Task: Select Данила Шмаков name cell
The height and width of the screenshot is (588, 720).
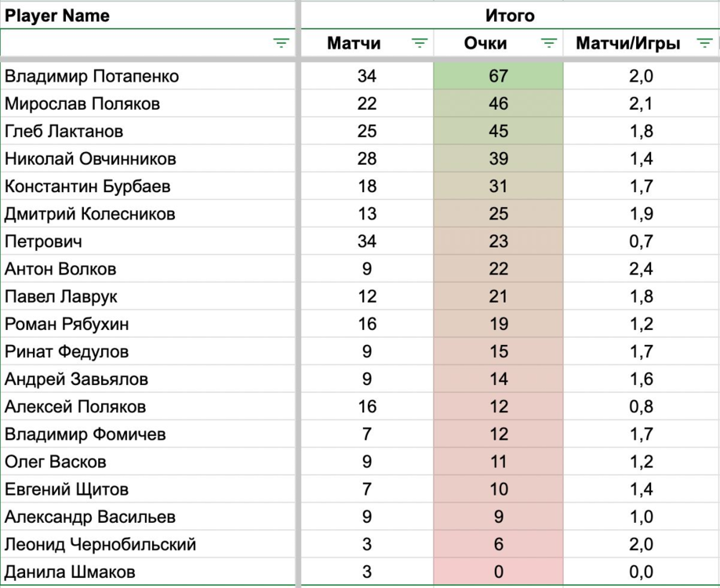Action: coord(70,572)
